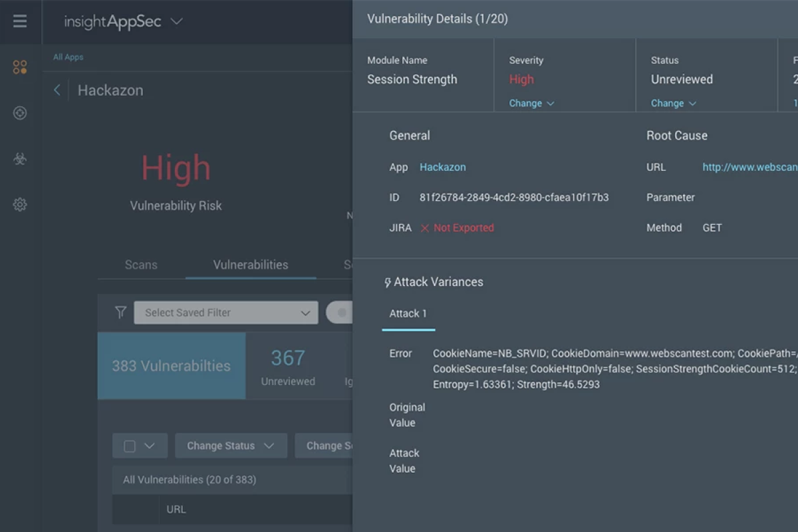Screen dimensions: 798x532
Task: Toggle the switch beside saved filter
Action: [x=340, y=313]
